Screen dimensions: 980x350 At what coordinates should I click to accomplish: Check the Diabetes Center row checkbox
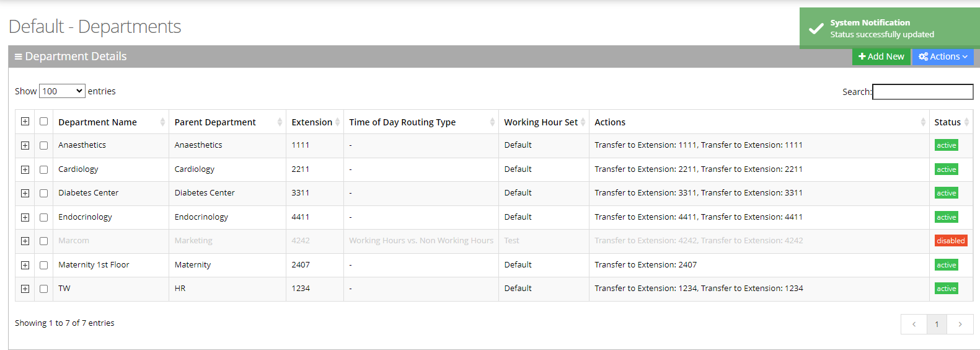(43, 193)
